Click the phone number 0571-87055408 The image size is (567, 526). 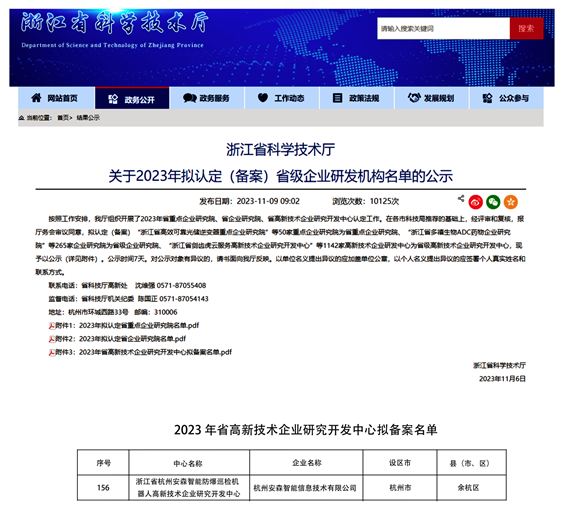click(181, 286)
